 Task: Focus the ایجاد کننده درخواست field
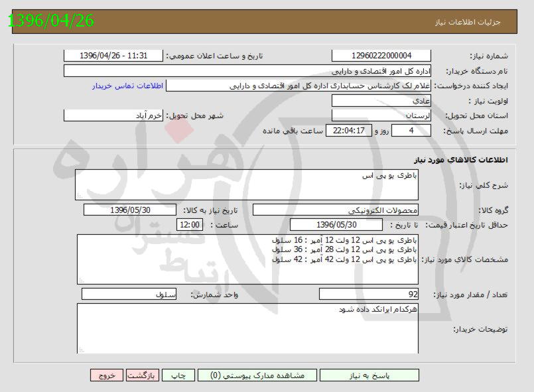click(x=299, y=86)
